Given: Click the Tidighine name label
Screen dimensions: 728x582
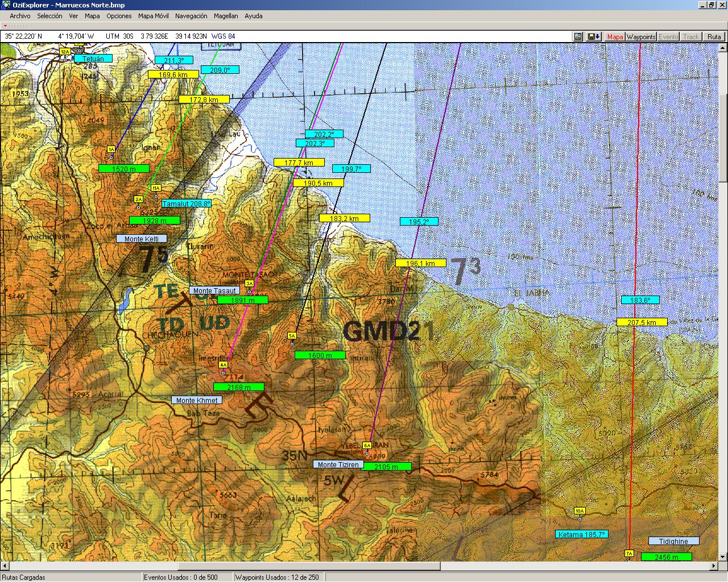Looking at the screenshot, I should [673, 541].
